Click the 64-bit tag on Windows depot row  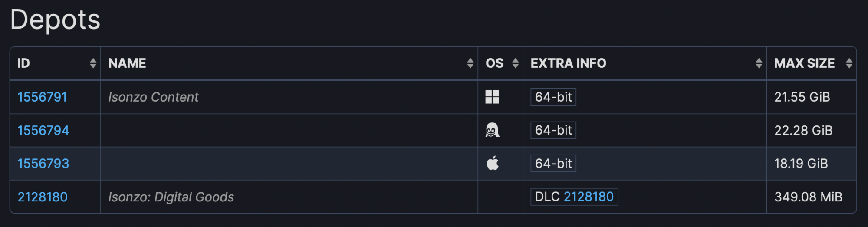point(553,97)
